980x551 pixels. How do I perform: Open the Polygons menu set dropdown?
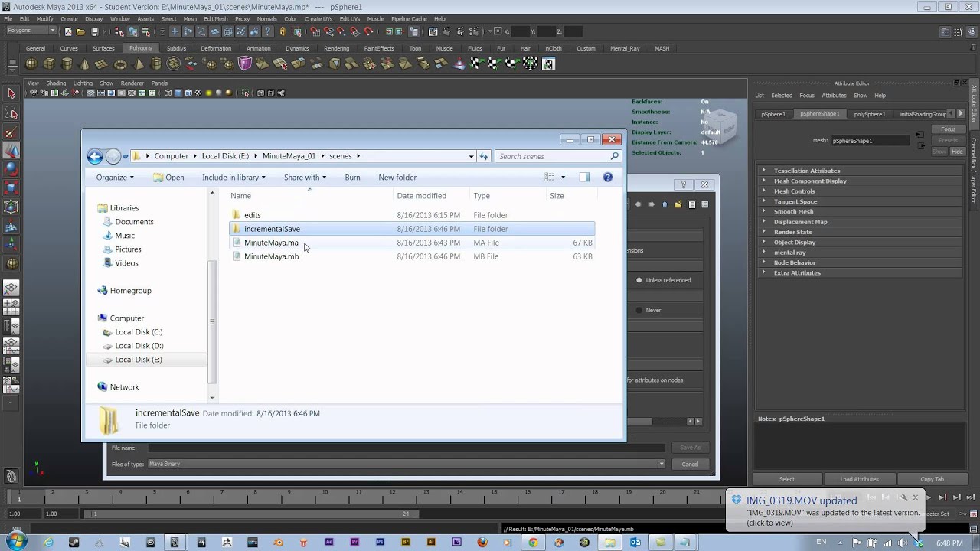31,31
